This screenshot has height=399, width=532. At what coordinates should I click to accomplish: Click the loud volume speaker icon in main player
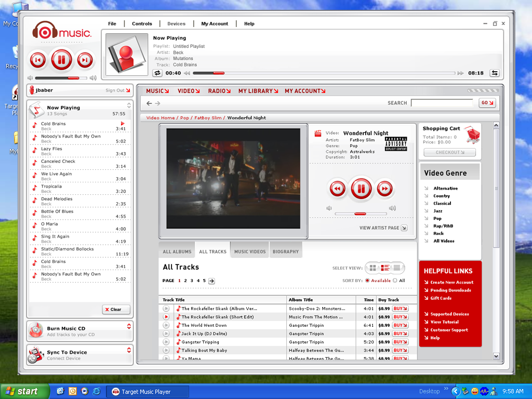[93, 78]
